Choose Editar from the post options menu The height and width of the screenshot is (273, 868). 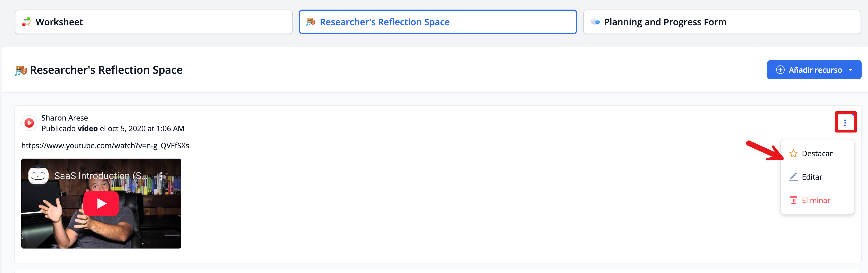(811, 177)
